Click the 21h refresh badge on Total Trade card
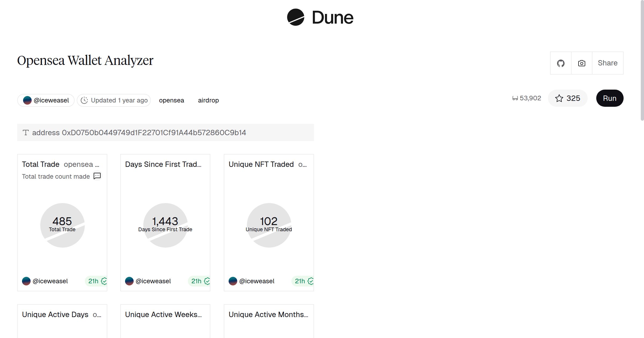This screenshot has height=338, width=644. (93, 281)
